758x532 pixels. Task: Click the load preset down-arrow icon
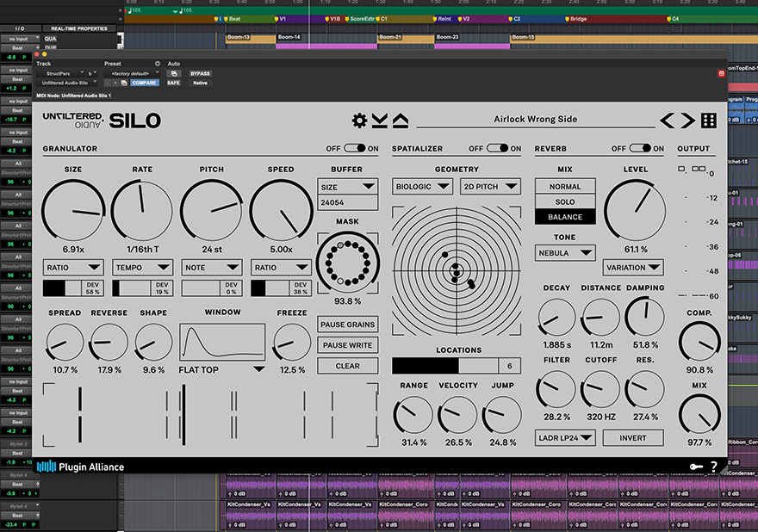point(379,121)
